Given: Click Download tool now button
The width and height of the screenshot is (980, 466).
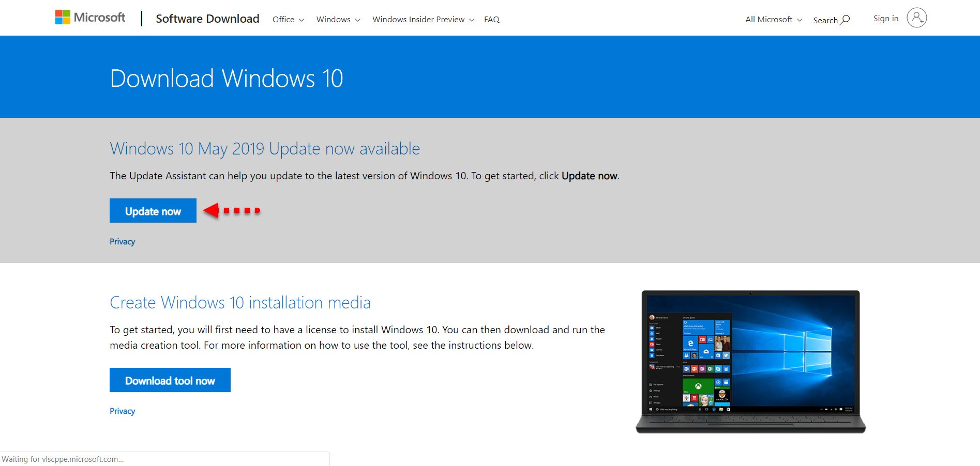Looking at the screenshot, I should point(170,380).
